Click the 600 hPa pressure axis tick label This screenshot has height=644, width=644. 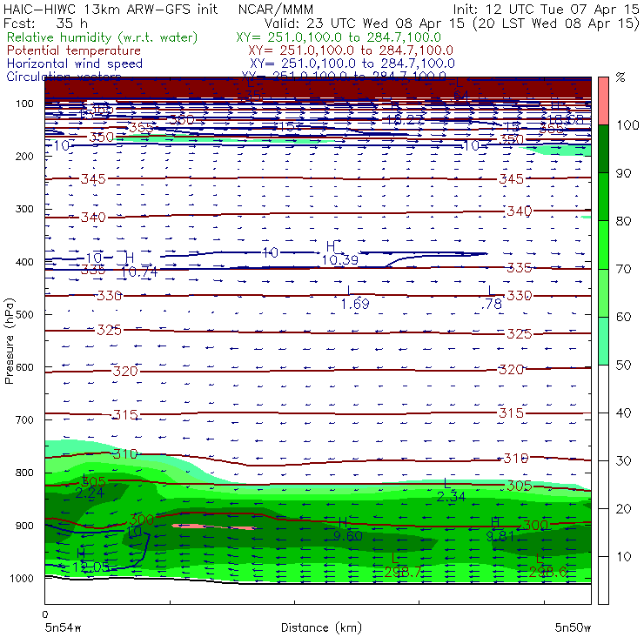(x=24, y=366)
